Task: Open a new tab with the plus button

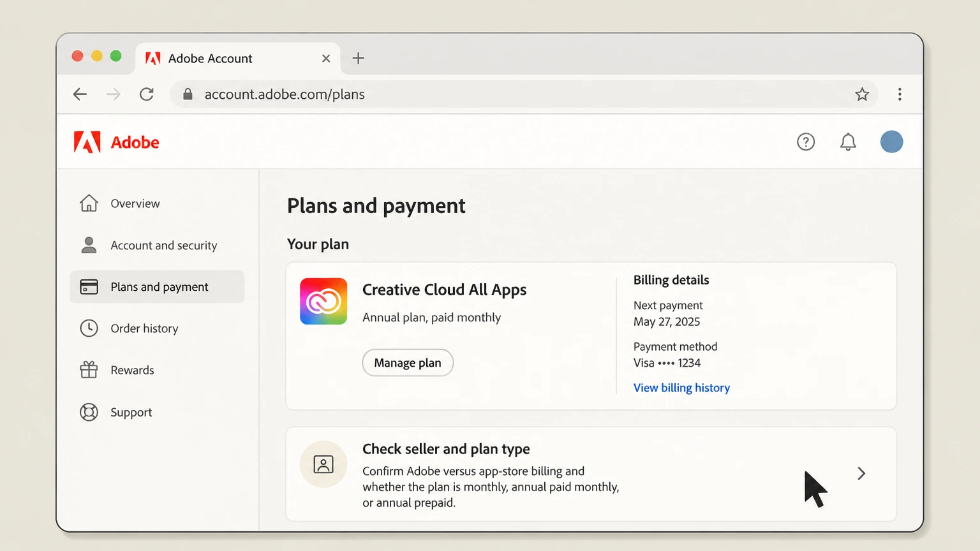Action: 359,58
